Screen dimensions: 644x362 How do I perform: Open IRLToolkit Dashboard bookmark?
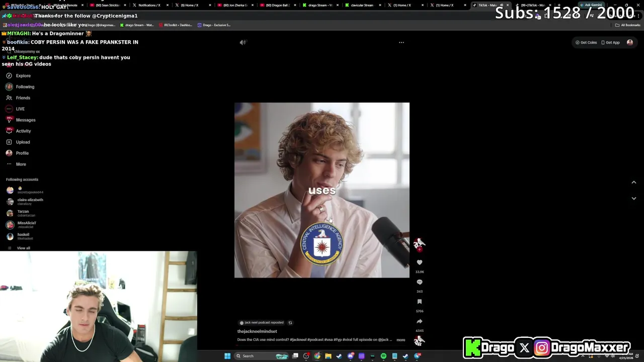point(176,25)
